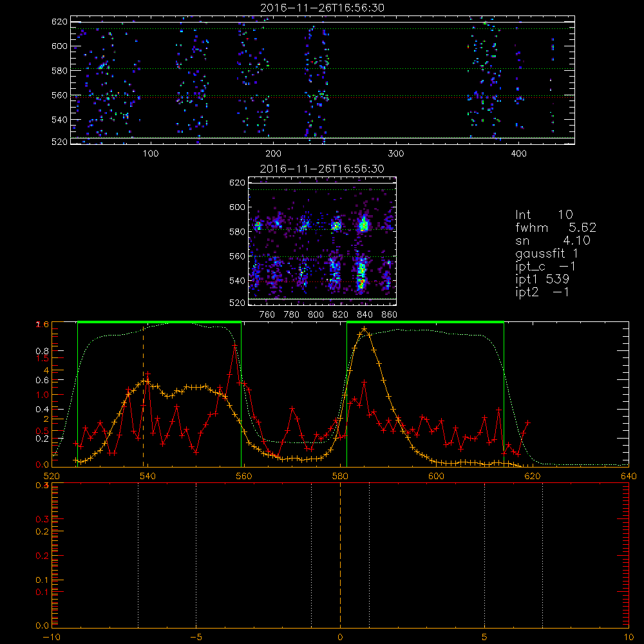This screenshot has width=644, height=644.
Task: Click the thick green bar above 581–614 range
Action: [425, 322]
